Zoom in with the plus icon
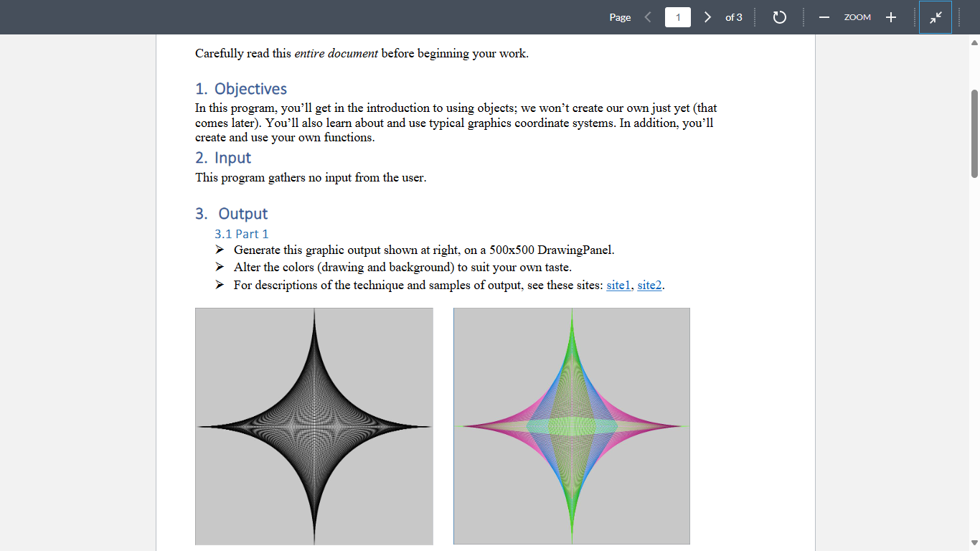This screenshot has height=551, width=980. point(890,17)
